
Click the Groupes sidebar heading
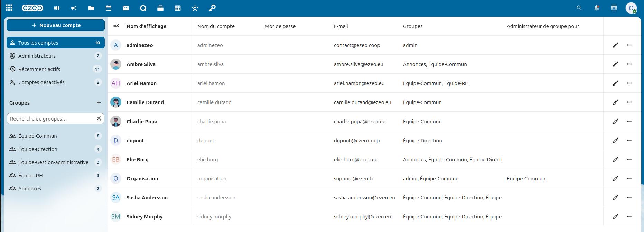coord(20,102)
